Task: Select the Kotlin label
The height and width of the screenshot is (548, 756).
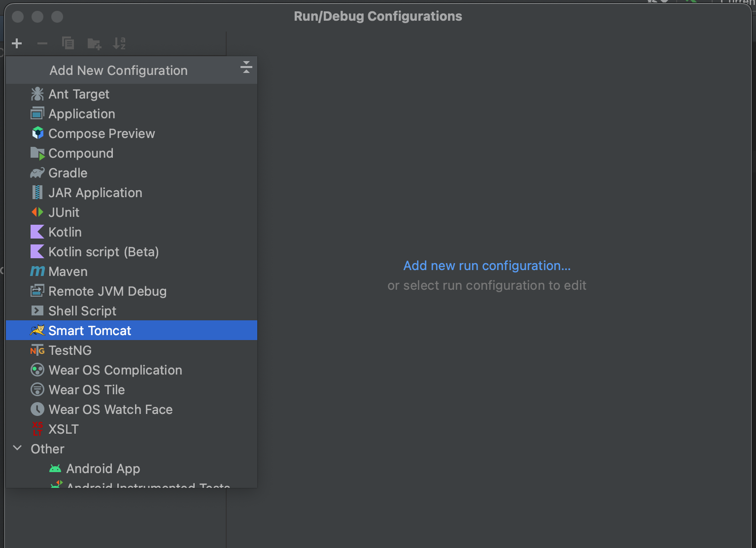Action: coord(65,232)
